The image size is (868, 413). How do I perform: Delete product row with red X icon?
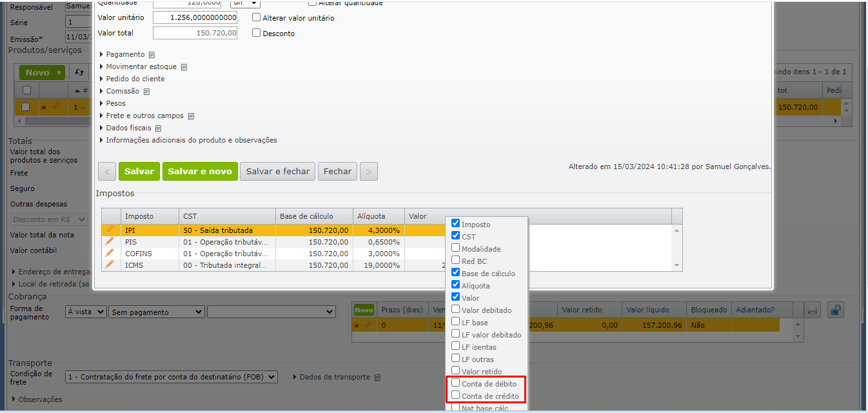pos(44,107)
